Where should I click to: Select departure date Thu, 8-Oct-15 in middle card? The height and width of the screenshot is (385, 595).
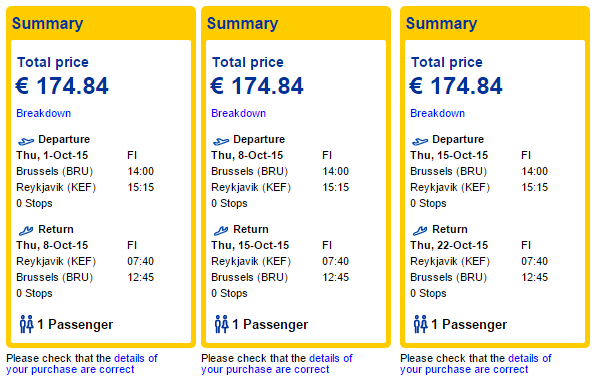247,156
